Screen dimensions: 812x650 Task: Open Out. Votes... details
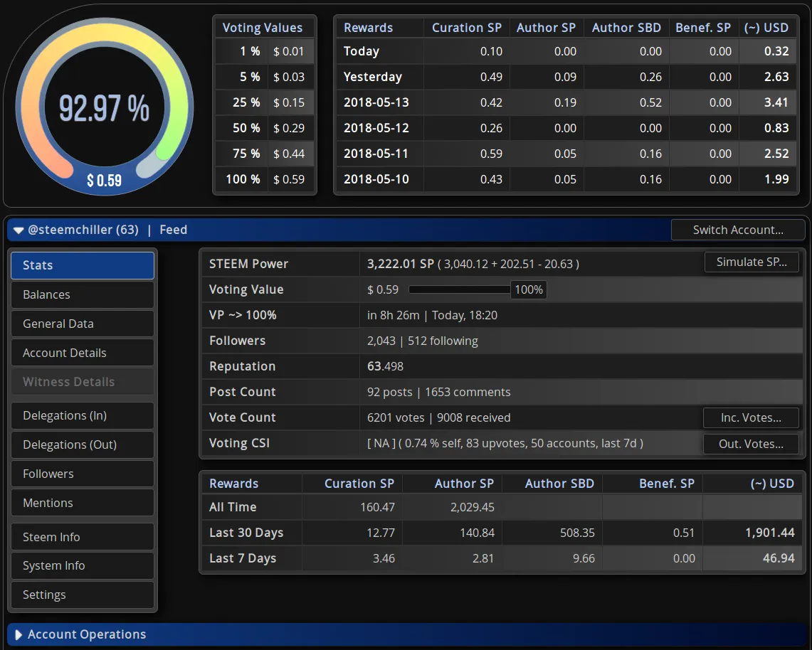tap(751, 444)
